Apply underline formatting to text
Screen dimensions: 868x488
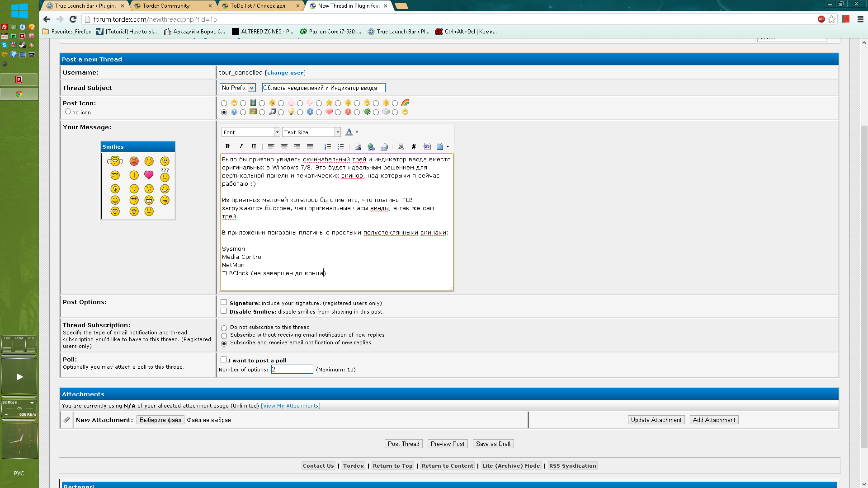tap(254, 146)
